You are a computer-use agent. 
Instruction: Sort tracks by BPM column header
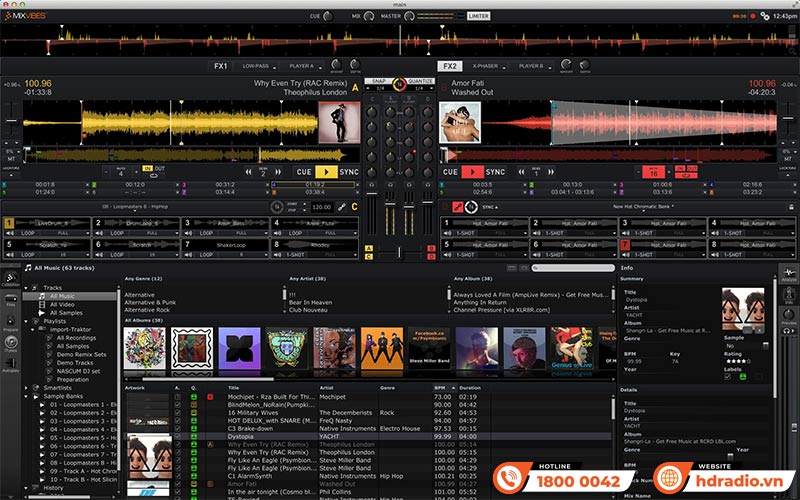point(444,388)
